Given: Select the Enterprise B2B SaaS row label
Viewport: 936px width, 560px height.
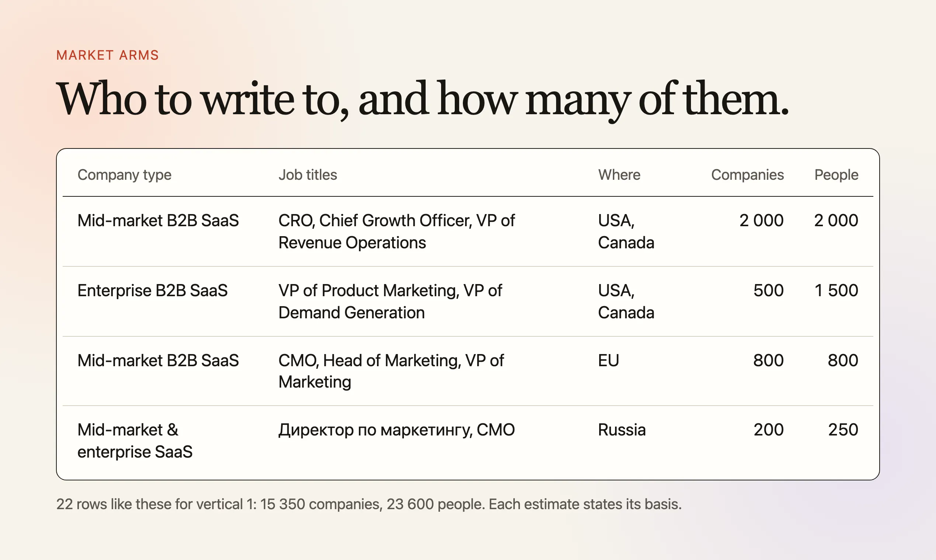Looking at the screenshot, I should click(153, 291).
